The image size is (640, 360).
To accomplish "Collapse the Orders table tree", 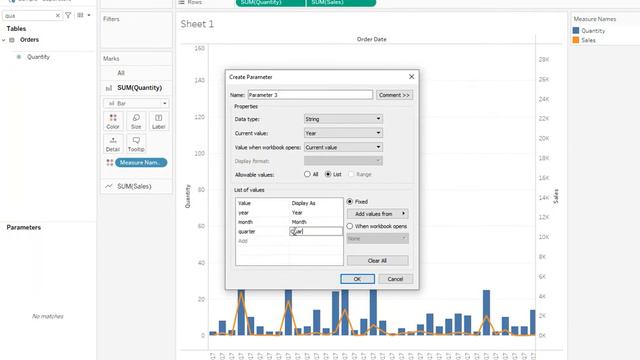I will [x=4, y=40].
